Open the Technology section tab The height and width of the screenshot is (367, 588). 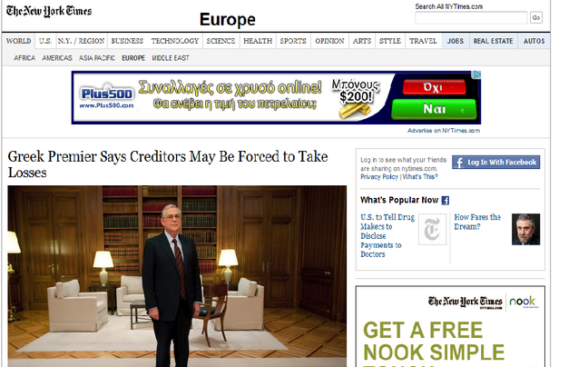pyautogui.click(x=175, y=41)
